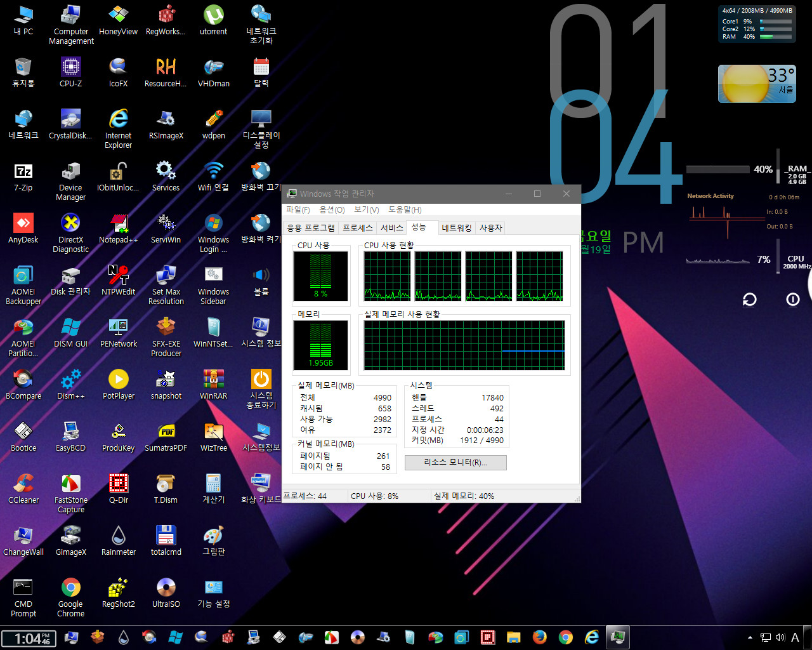
Task: Switch to 응용 프로그램 tab
Action: 311,228
